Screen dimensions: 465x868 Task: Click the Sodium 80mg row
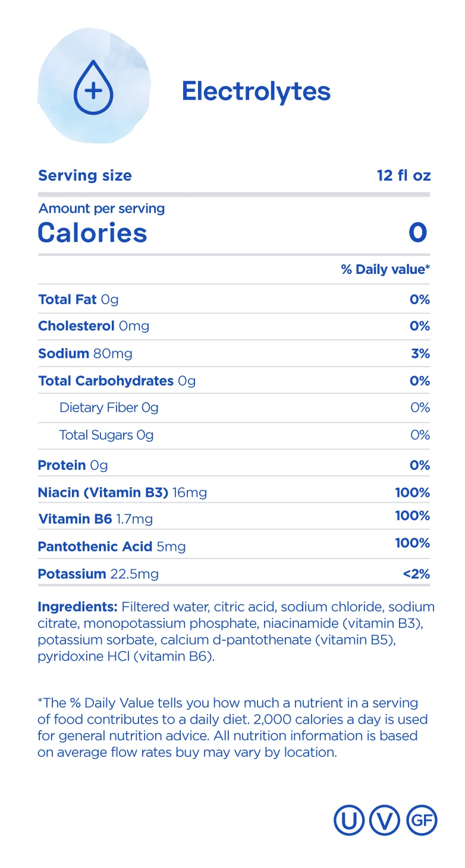(x=85, y=353)
